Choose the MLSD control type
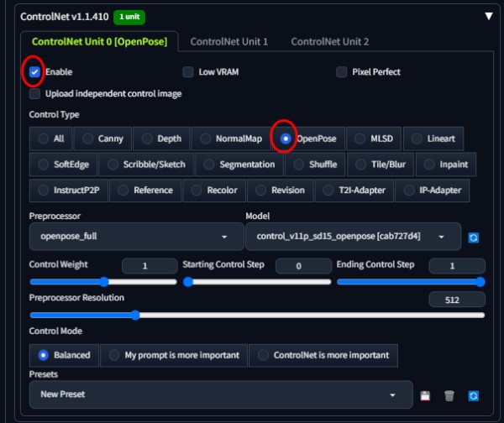 374,138
